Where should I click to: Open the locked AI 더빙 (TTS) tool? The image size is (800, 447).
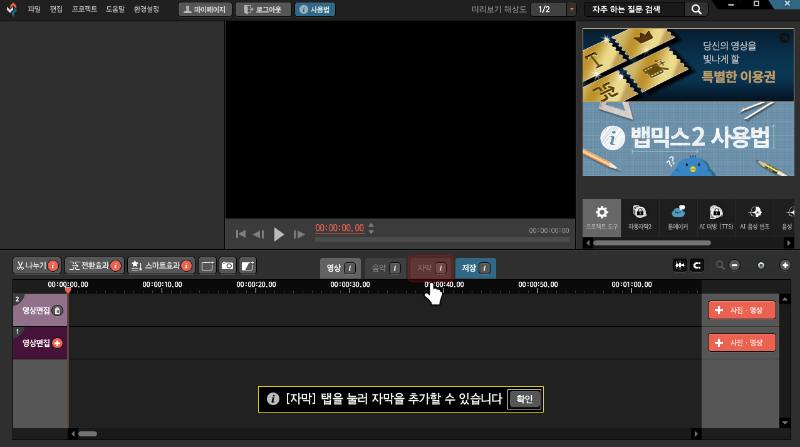coord(716,218)
